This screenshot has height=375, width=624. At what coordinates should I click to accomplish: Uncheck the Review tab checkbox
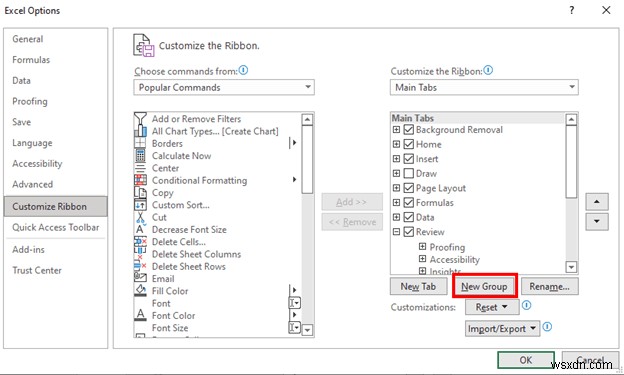(x=409, y=232)
